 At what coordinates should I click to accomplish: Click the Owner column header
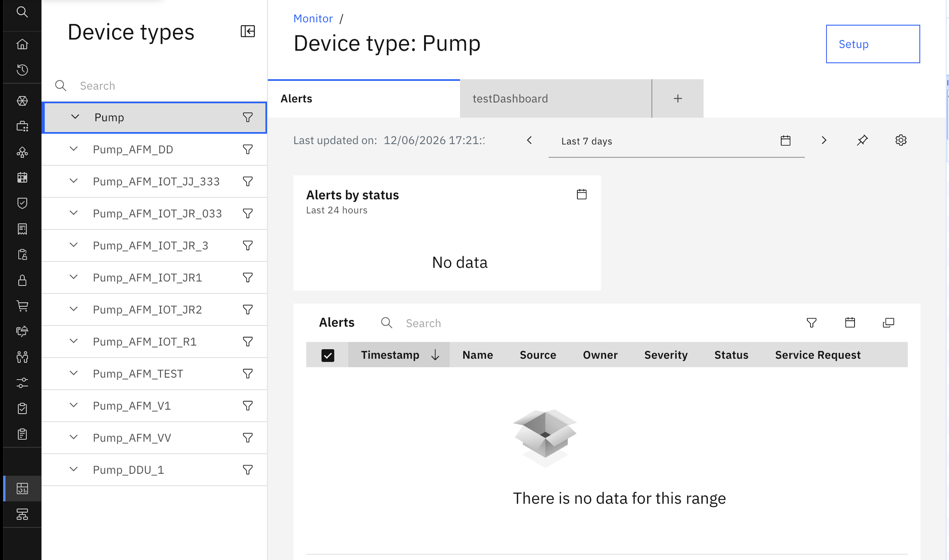tap(600, 355)
